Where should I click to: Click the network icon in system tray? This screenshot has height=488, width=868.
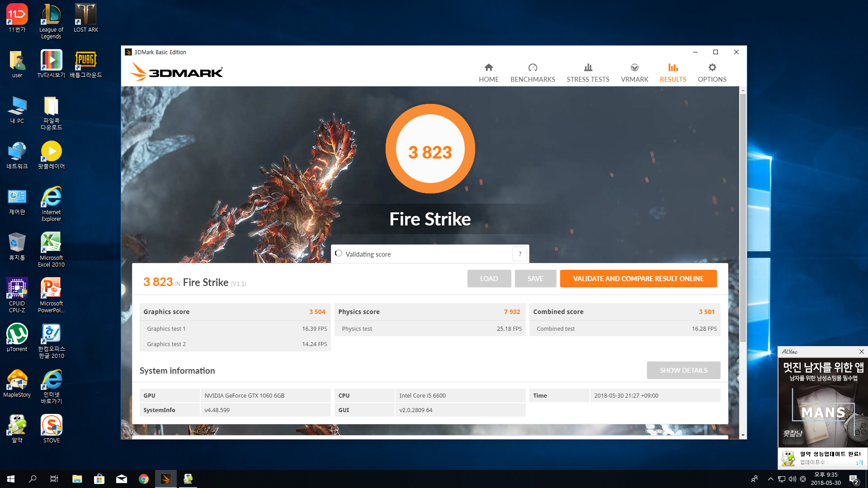tap(782, 479)
